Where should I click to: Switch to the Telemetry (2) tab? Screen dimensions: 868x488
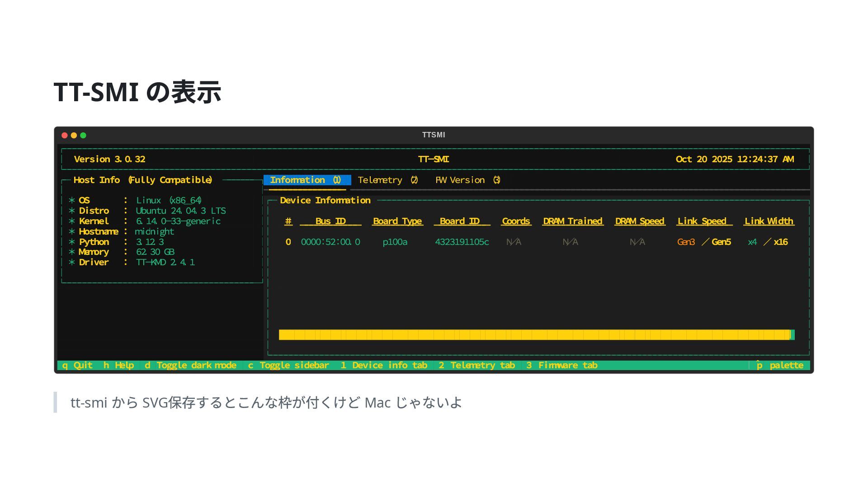387,180
